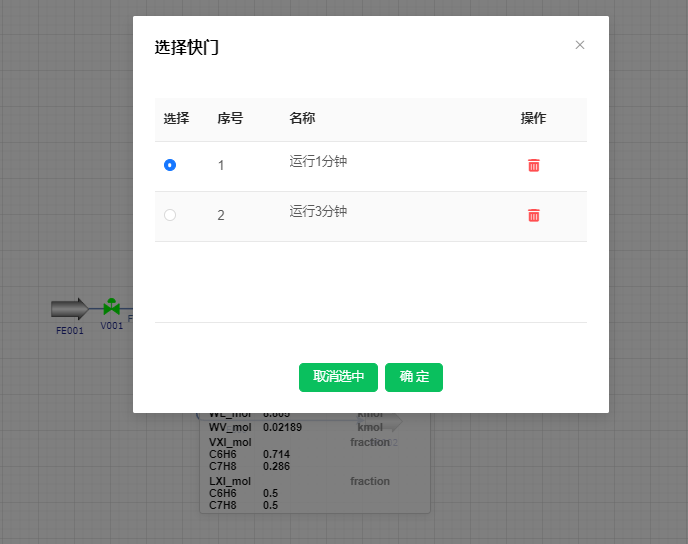Confirm with the 确定 button
The height and width of the screenshot is (544, 688).
click(x=414, y=377)
